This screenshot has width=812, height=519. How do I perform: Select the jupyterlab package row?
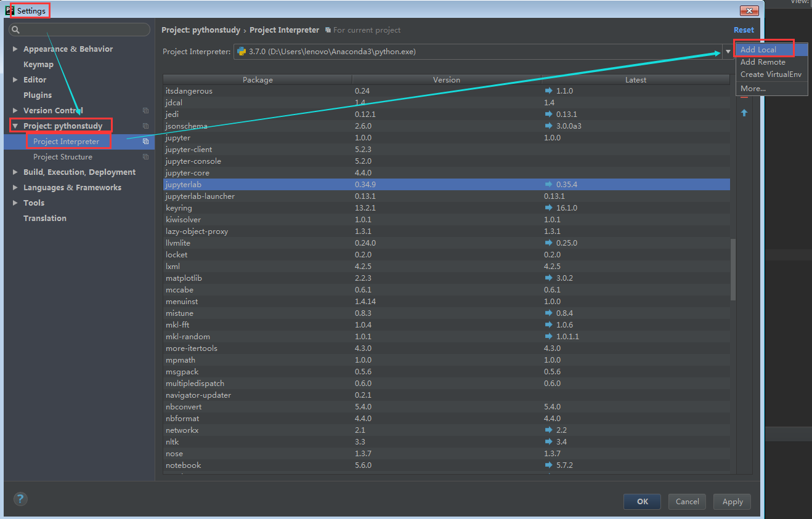click(447, 184)
